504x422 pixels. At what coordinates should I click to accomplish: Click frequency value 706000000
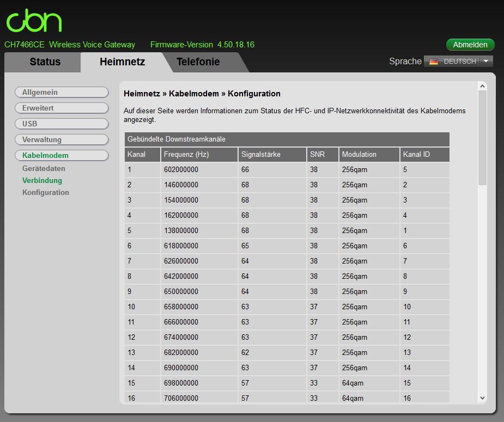coord(181,398)
